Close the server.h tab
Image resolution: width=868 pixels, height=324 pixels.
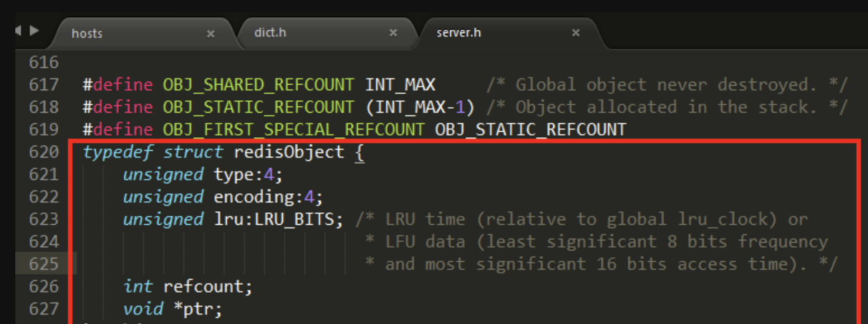[x=575, y=33]
